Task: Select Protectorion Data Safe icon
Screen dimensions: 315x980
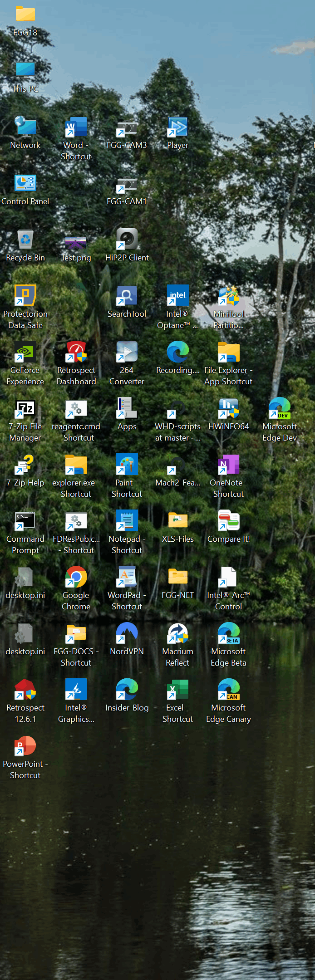Action: tap(25, 295)
